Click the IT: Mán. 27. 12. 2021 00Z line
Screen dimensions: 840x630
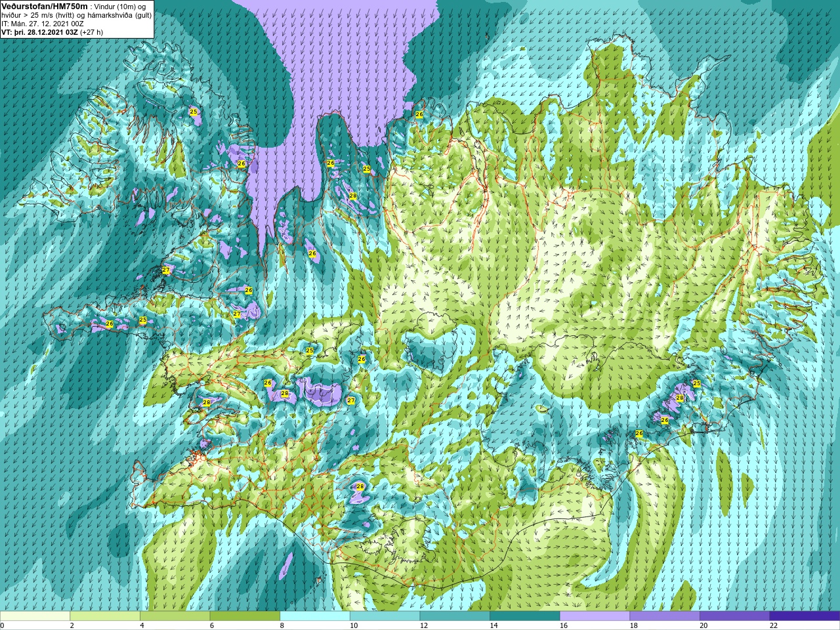pyautogui.click(x=43, y=24)
